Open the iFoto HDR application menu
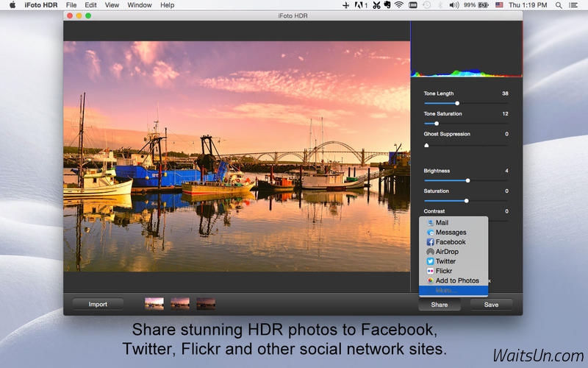This screenshot has height=368, width=588. tap(41, 5)
